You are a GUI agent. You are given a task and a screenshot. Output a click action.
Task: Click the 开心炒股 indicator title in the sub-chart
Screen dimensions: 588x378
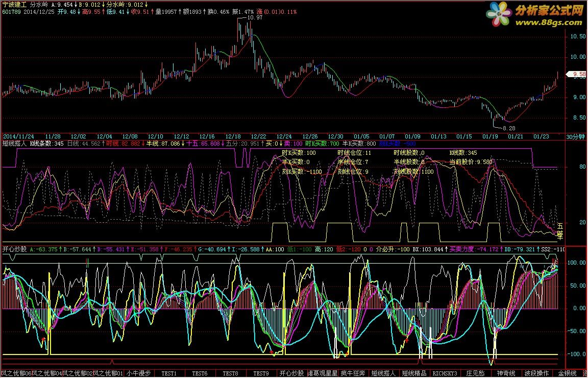pyautogui.click(x=15, y=249)
